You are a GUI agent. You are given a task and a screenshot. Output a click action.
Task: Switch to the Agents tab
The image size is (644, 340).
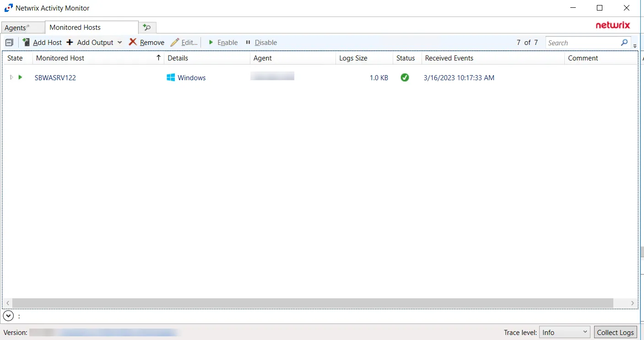tap(23, 27)
